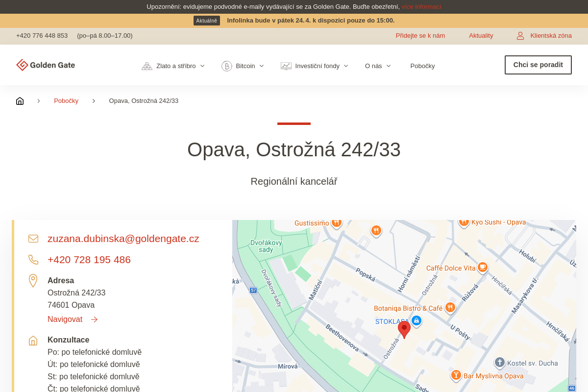The image size is (588, 392).
Task: Call +420 728 195 486 link
Action: 89,260
